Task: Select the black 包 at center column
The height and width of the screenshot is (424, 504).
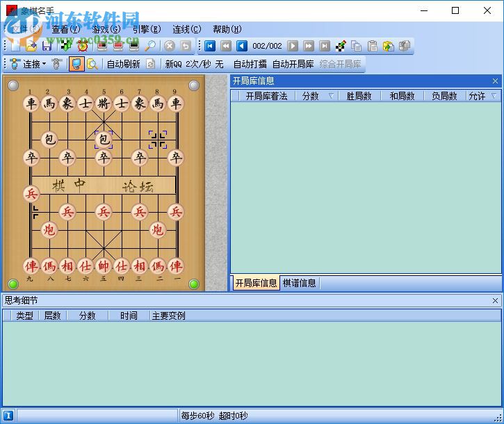Action: coord(104,140)
